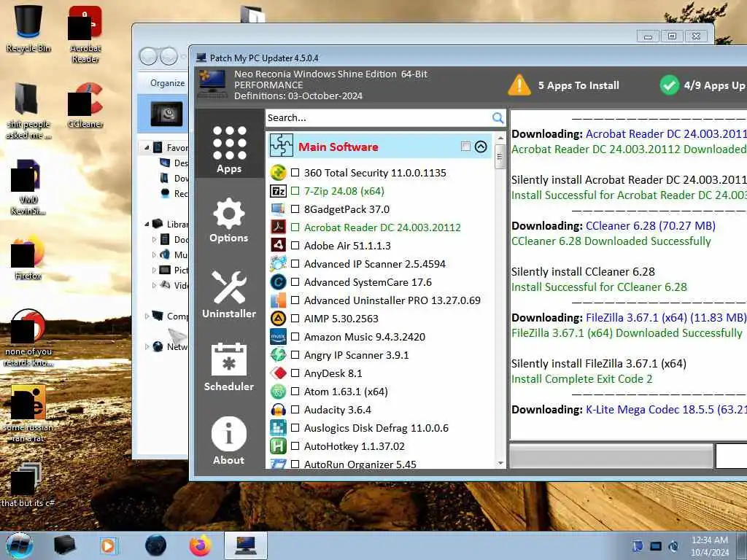Click the 360 Total Security app icon
The height and width of the screenshot is (560, 747).
278,172
